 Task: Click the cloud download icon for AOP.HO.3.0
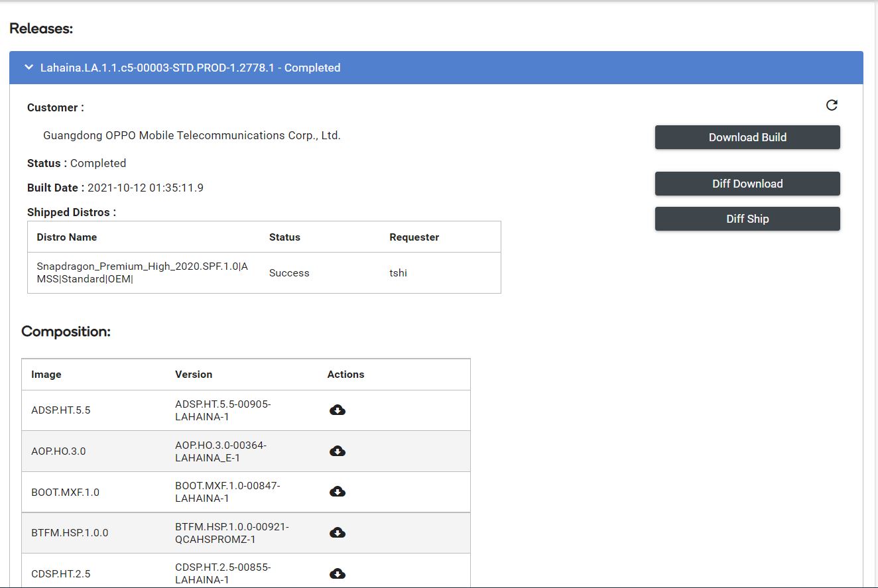coord(338,451)
